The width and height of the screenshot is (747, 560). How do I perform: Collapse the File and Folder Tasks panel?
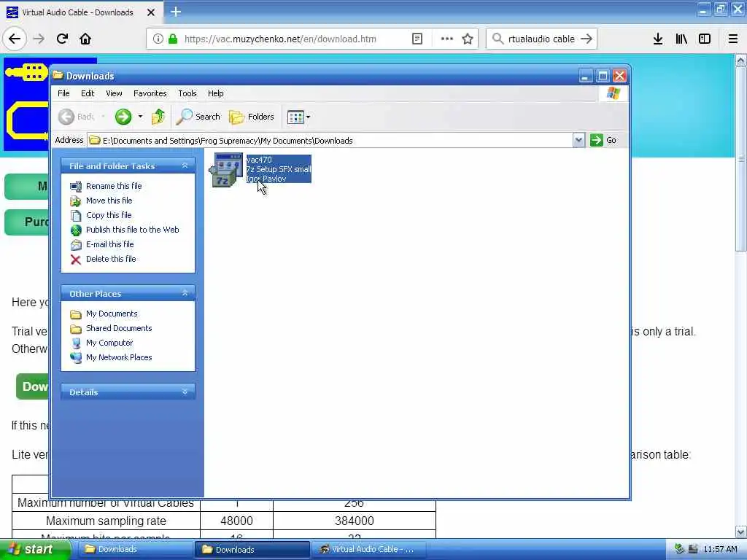point(185,166)
